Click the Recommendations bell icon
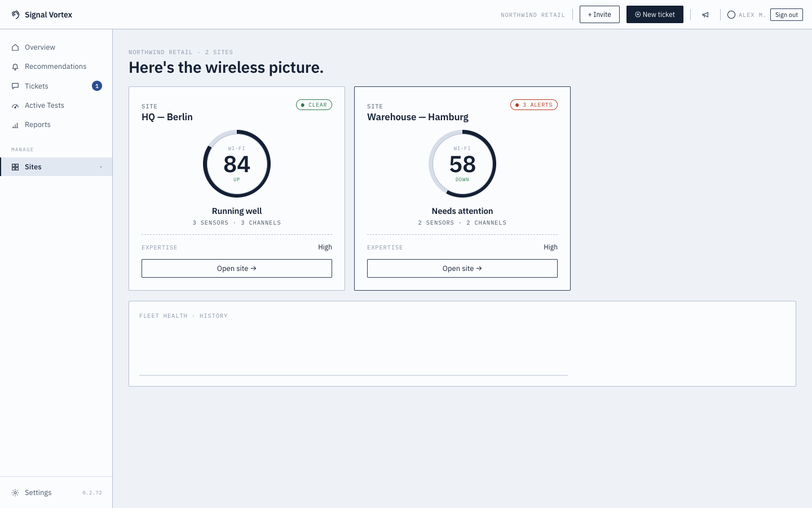Screen dimensions: 812x508 15,67
